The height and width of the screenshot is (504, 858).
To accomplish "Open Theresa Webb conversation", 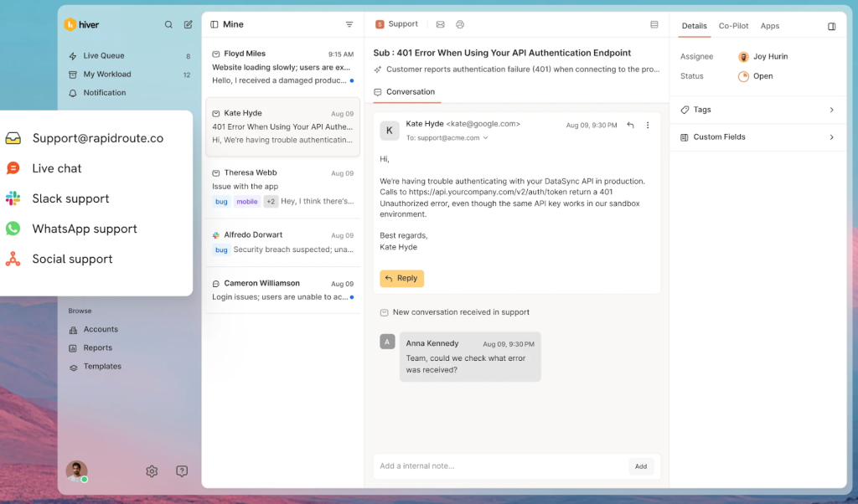I will coord(283,188).
